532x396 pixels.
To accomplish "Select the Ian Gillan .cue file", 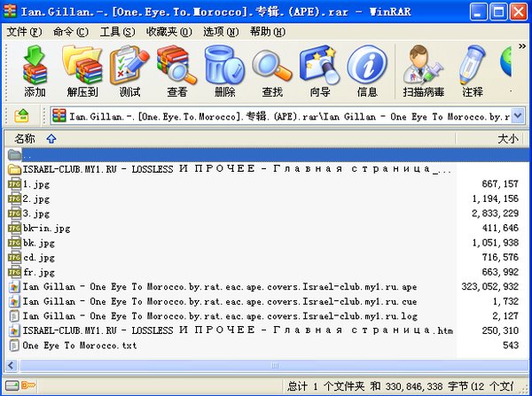I will point(267,301).
